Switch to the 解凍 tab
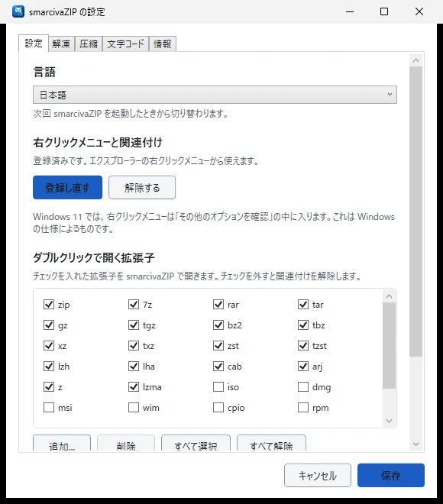 click(61, 44)
